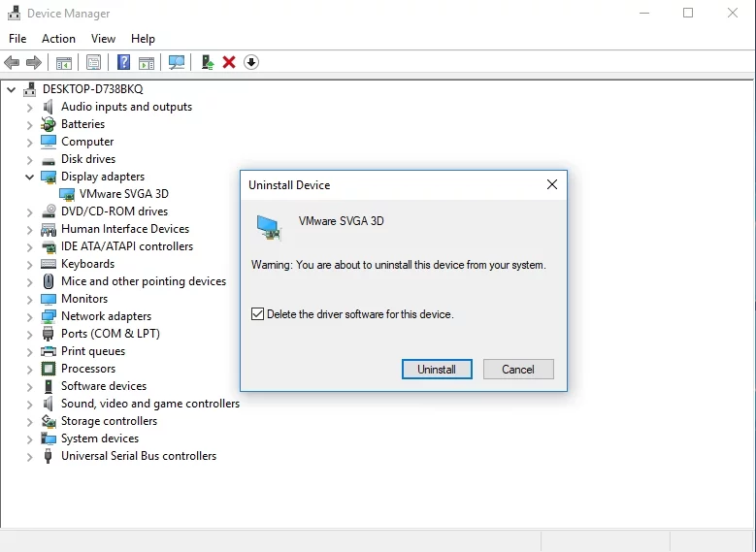Select the Monitors label

tap(84, 299)
